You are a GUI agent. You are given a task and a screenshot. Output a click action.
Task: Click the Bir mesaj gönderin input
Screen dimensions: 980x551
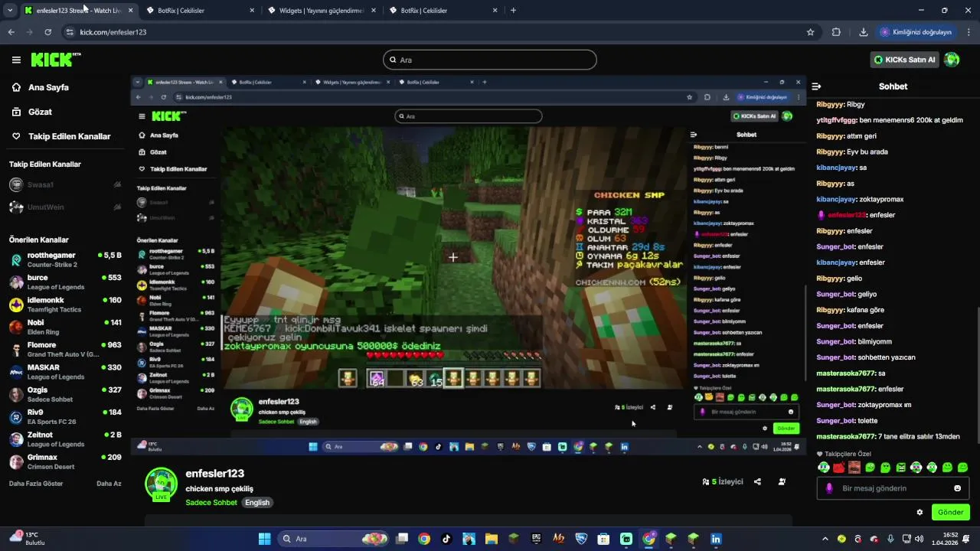pos(893,488)
